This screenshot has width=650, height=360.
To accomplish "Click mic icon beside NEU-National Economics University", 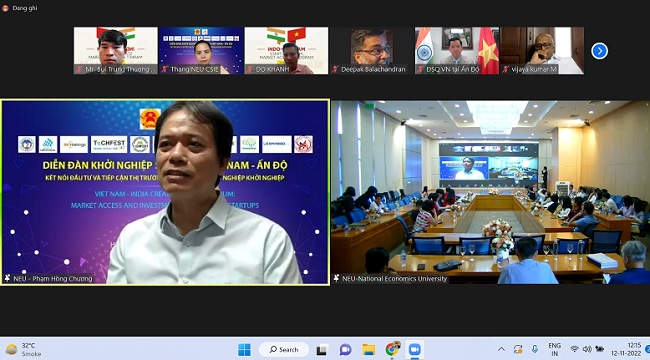I will click(x=336, y=278).
